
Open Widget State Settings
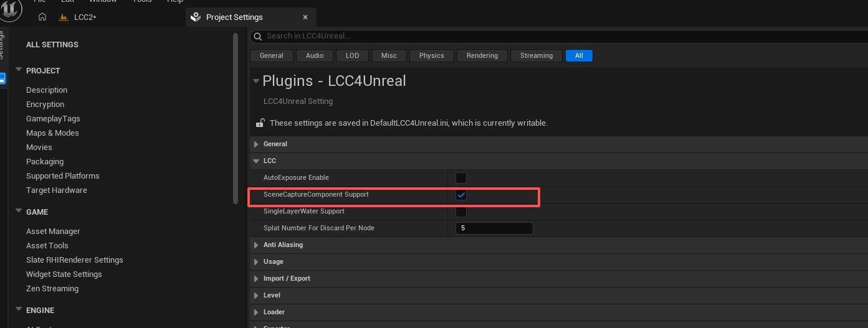[64, 274]
